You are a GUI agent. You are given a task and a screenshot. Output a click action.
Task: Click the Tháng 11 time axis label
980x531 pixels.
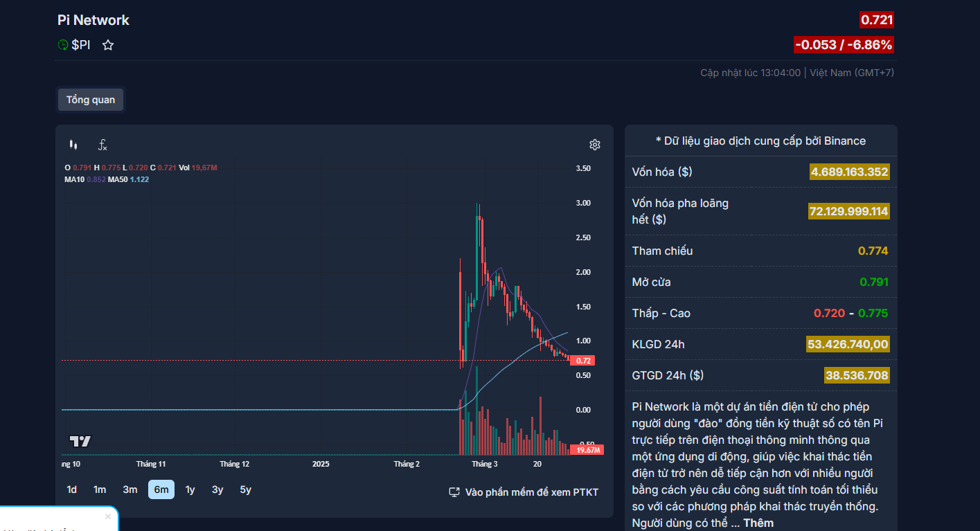(151, 464)
